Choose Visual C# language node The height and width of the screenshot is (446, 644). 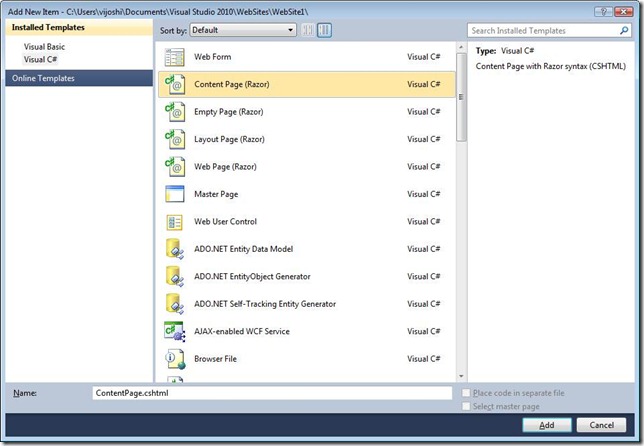(40, 60)
